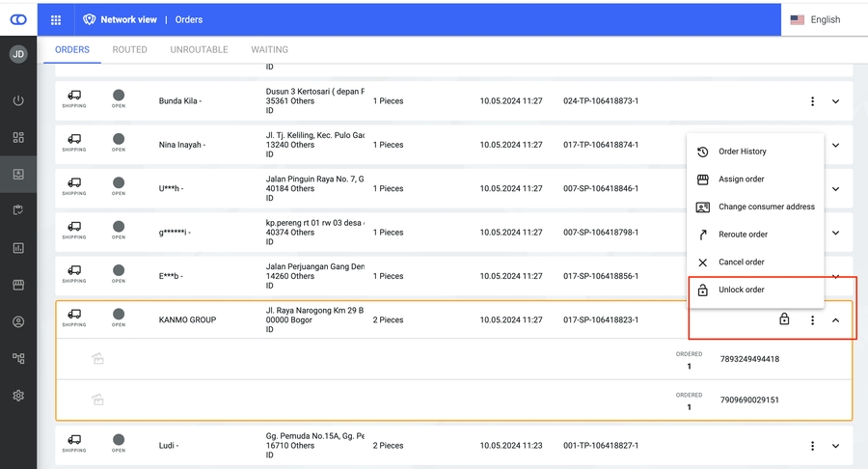Viewport: 868px width, 469px height.
Task: Open the user profile sidebar icon
Action: pos(18,321)
